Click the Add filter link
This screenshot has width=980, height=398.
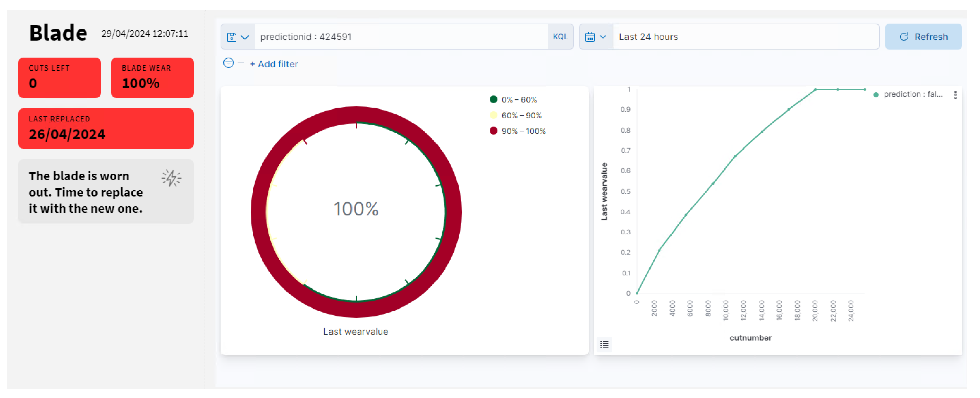click(x=274, y=64)
